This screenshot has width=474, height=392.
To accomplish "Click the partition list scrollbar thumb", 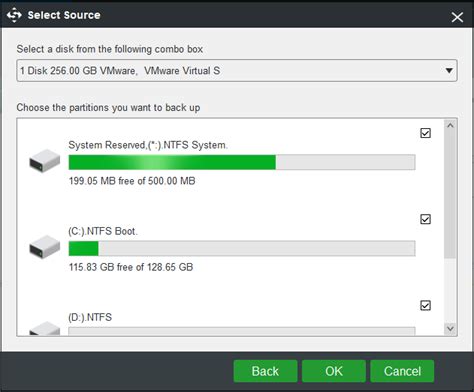I will pyautogui.click(x=450, y=195).
